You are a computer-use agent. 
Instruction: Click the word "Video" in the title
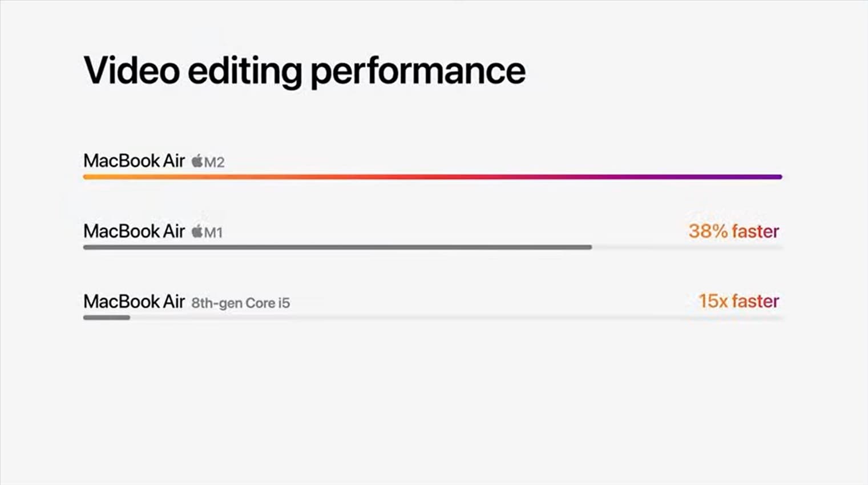pos(132,71)
